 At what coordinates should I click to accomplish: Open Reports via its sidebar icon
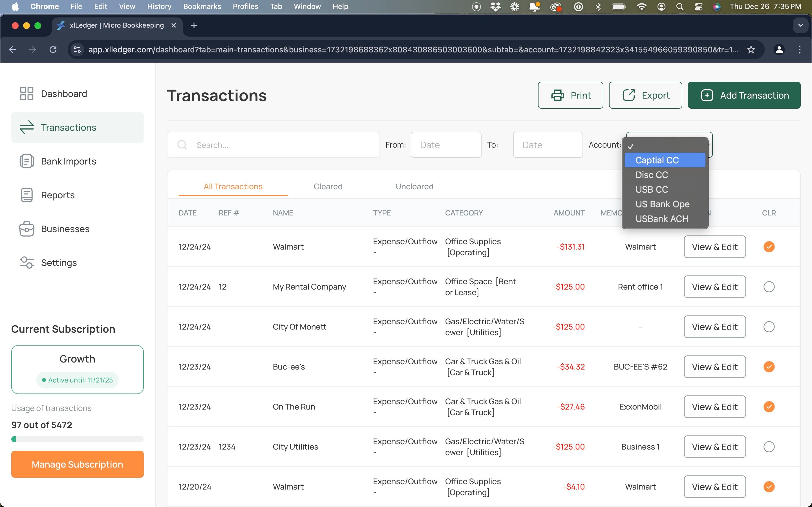pyautogui.click(x=27, y=195)
